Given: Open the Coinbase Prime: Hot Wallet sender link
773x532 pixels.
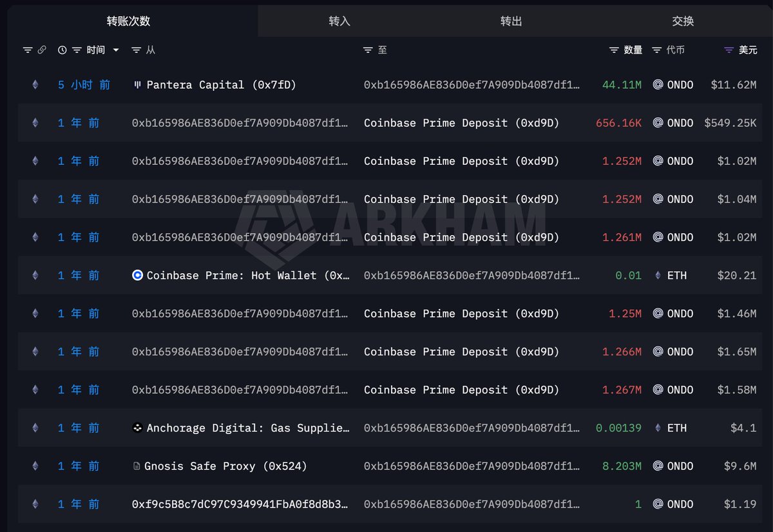Looking at the screenshot, I should 248,275.
